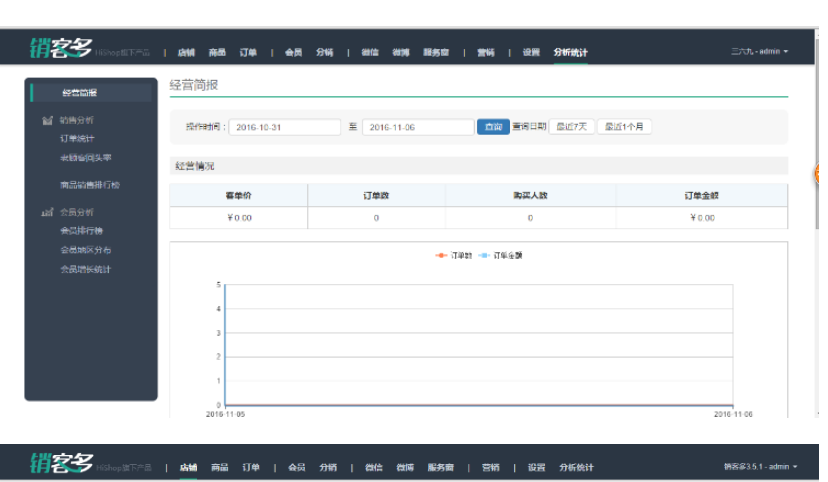The width and height of the screenshot is (828, 482).
Task: Click the start date field 2016-10-31
Action: (x=285, y=128)
